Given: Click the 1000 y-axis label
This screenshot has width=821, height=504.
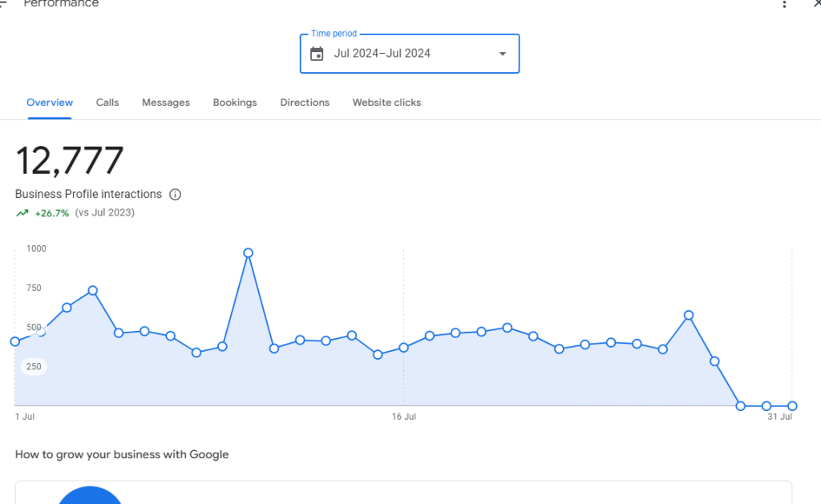Looking at the screenshot, I should click(x=36, y=248).
